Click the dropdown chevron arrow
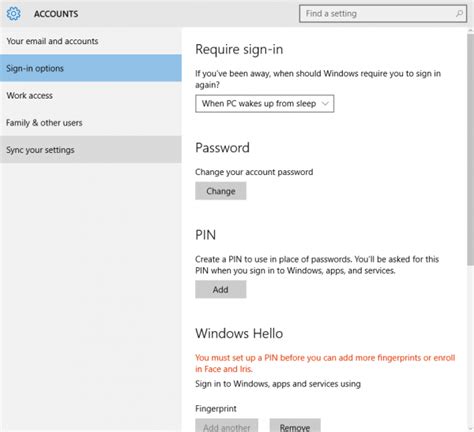The height and width of the screenshot is (432, 474). [325, 104]
